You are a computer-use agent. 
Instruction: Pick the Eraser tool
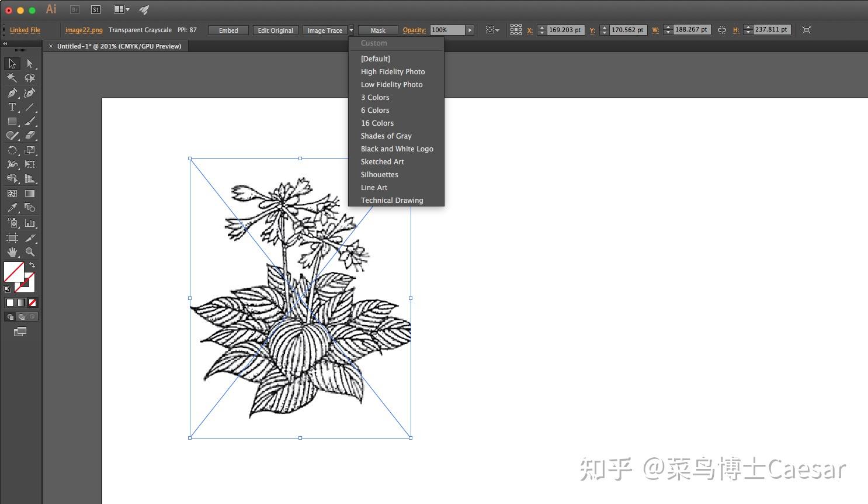pyautogui.click(x=30, y=136)
